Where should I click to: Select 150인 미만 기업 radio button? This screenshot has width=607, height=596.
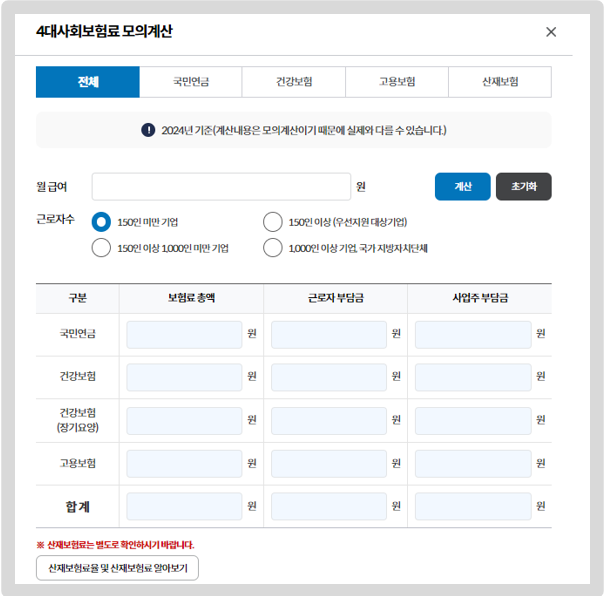tap(101, 222)
